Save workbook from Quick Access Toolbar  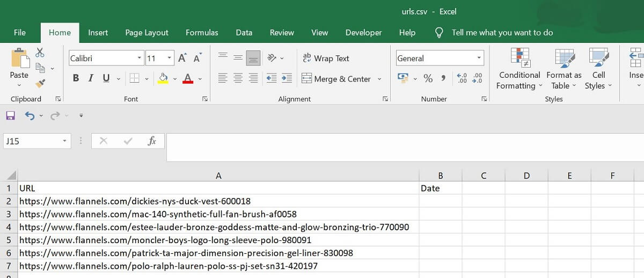10,115
